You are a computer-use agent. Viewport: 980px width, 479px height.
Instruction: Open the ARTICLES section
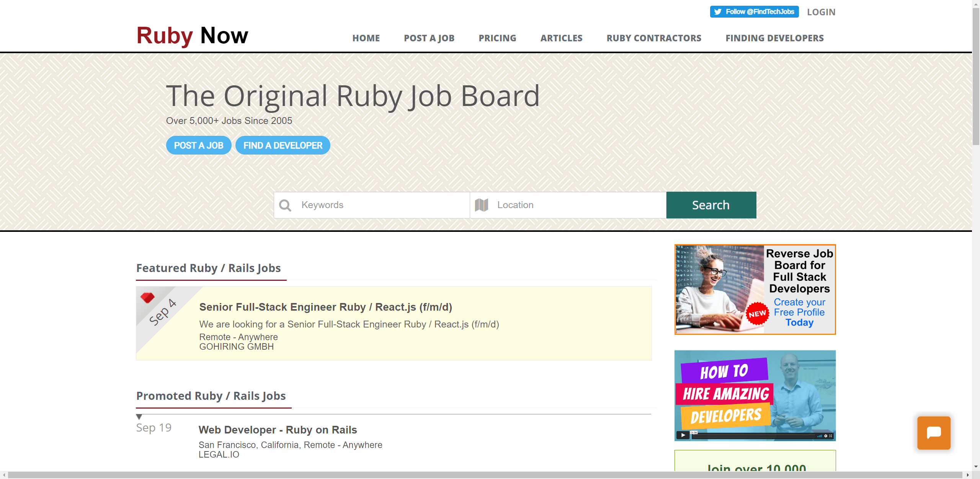561,38
